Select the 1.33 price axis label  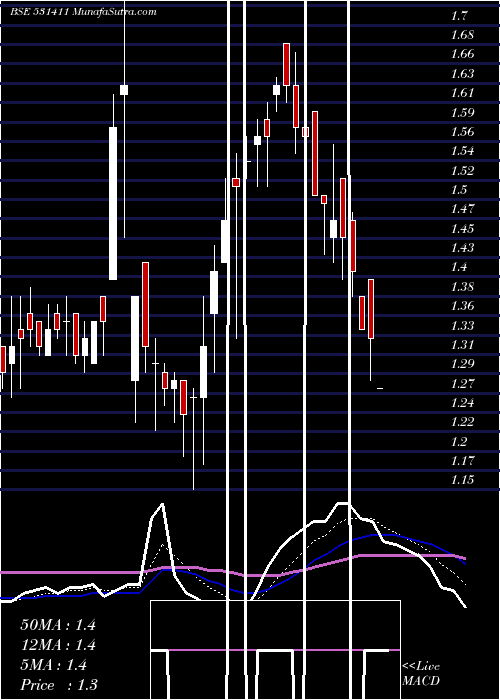point(462,325)
